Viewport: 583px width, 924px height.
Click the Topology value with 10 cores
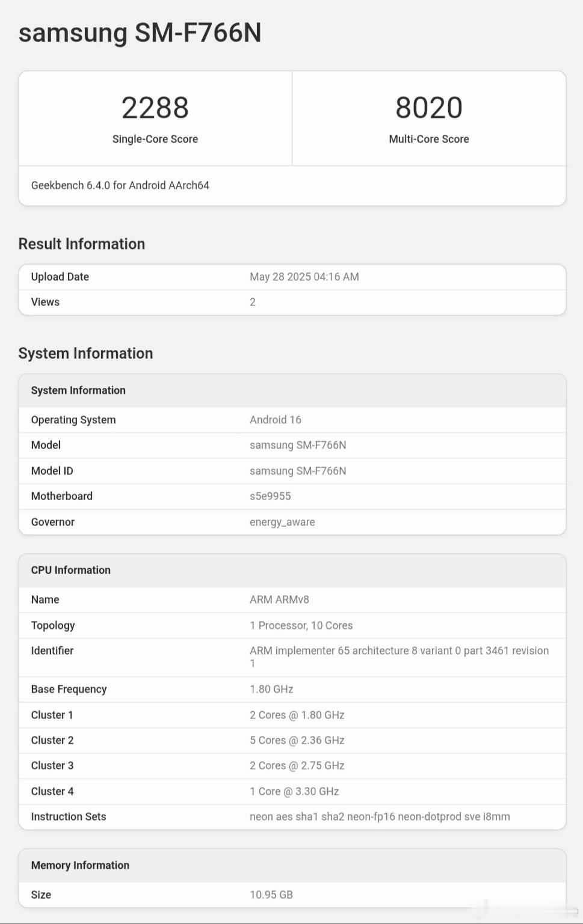(301, 625)
